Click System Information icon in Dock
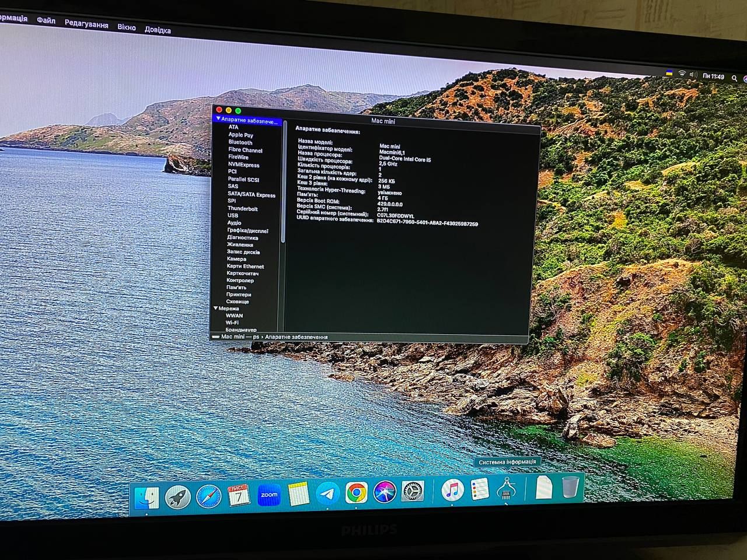This screenshot has width=747, height=560. click(505, 488)
